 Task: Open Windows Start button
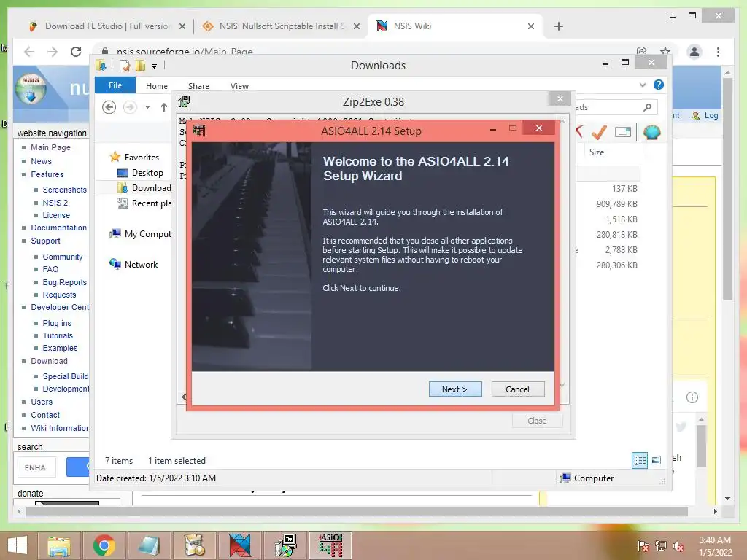(18, 545)
